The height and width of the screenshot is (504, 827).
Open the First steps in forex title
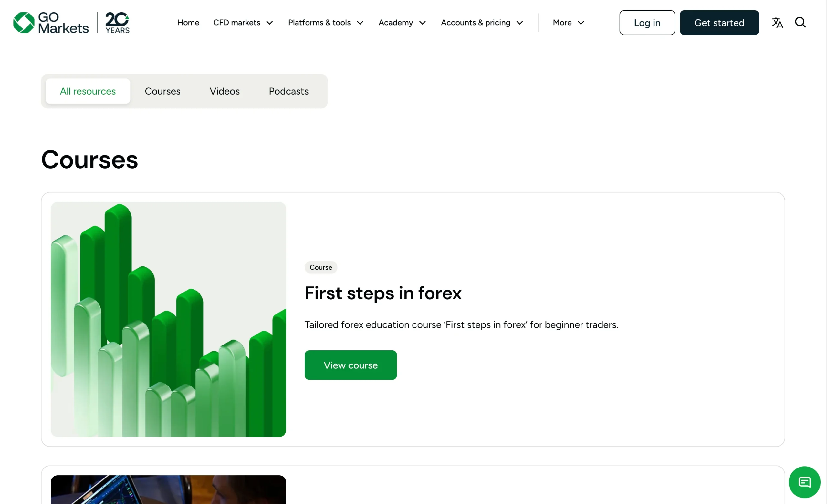383,293
